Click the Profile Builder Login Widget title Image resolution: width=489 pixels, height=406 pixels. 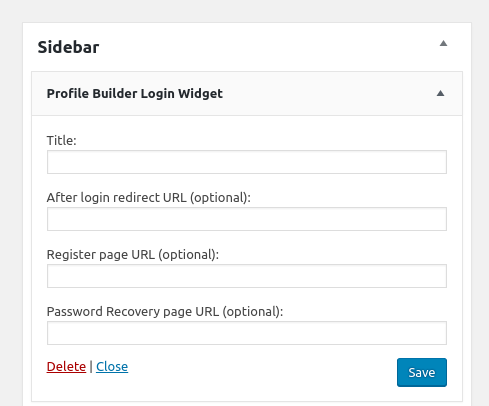click(x=135, y=94)
